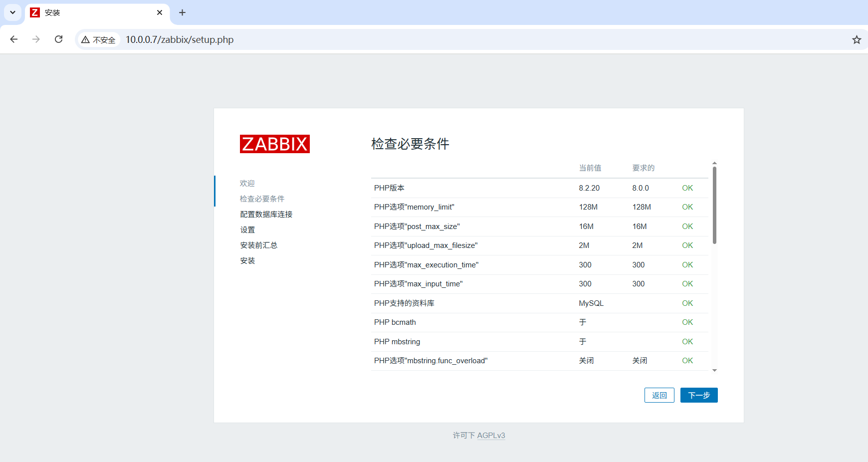Click the ZABBIX logo

(275, 144)
